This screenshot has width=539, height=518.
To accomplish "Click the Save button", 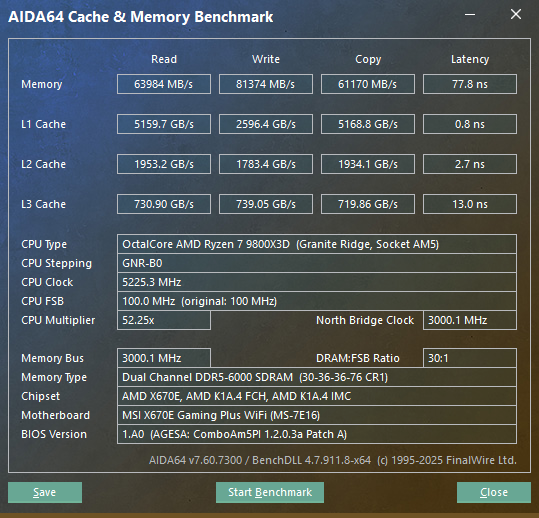I will point(45,492).
